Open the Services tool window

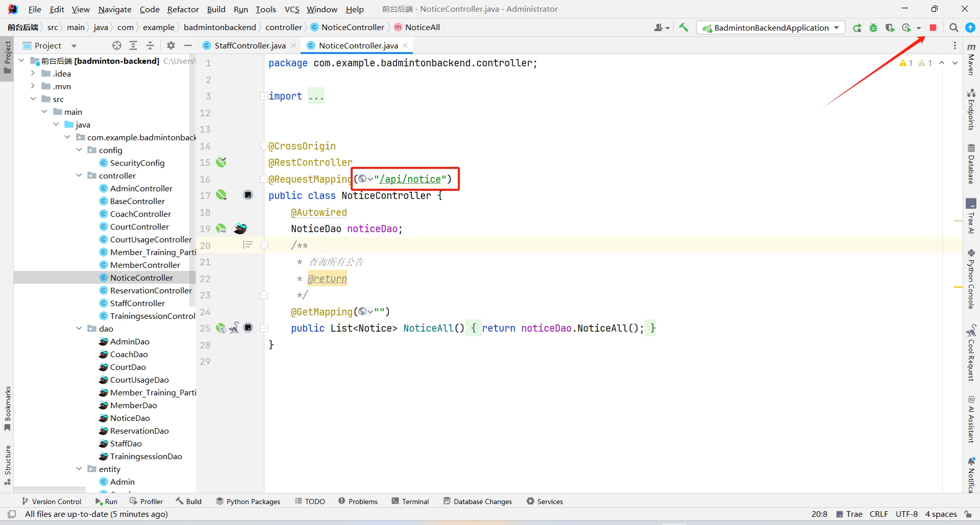(x=544, y=502)
